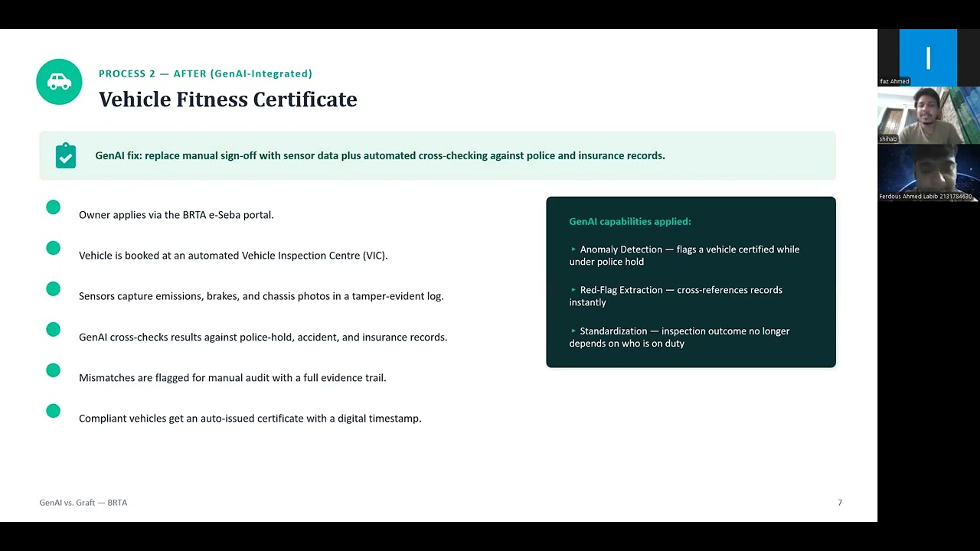The width and height of the screenshot is (980, 551).
Task: Click 'Vehicle is booked at an automated Vehicle Inspection Centre'
Action: tap(234, 256)
